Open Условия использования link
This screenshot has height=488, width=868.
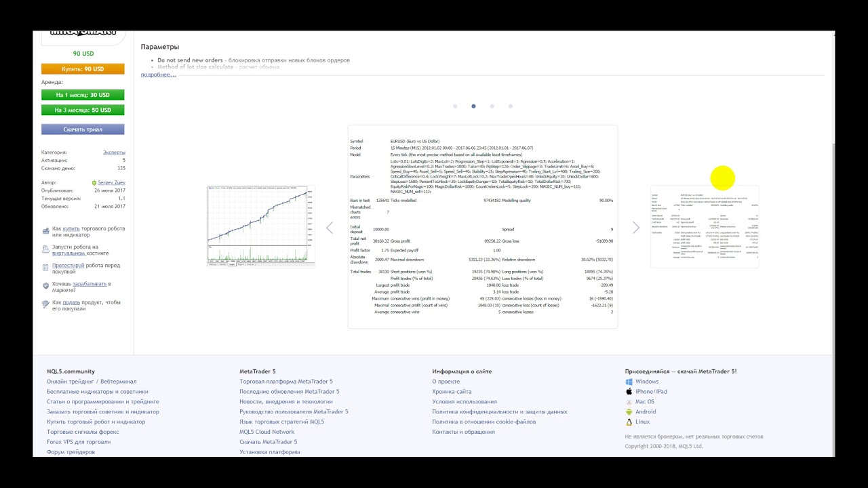pos(465,402)
